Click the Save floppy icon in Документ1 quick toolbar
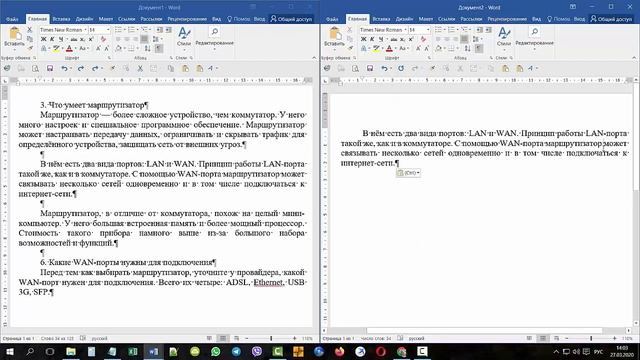 [x=50, y=69]
